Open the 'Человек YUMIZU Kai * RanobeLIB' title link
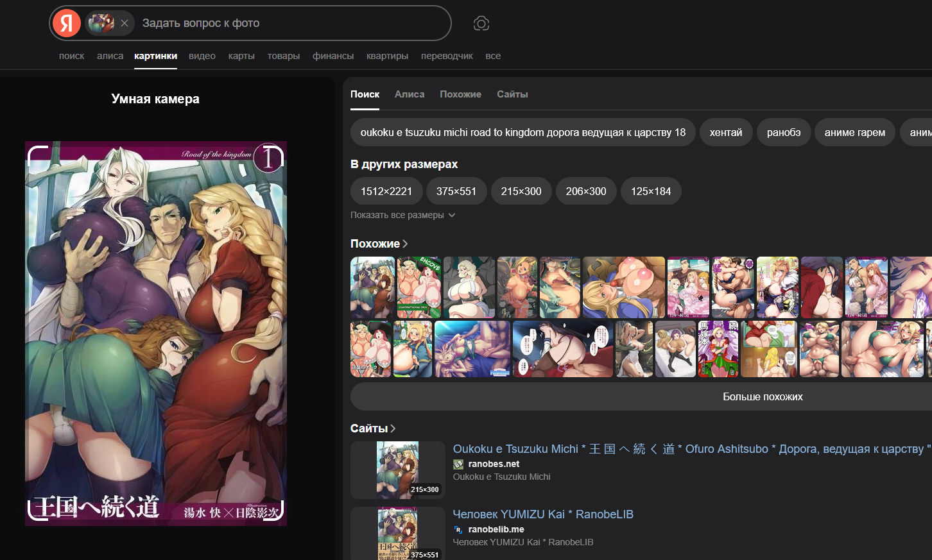Viewport: 932px width, 560px height. (543, 514)
